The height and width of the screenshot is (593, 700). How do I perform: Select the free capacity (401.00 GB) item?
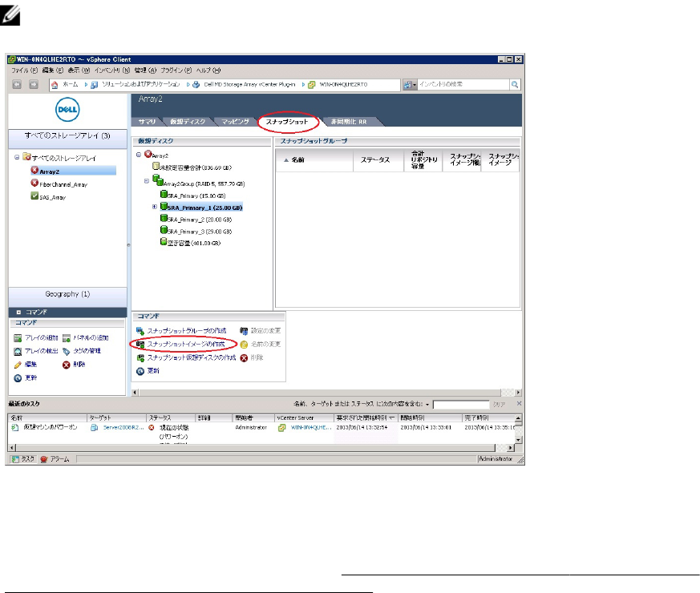194,243
